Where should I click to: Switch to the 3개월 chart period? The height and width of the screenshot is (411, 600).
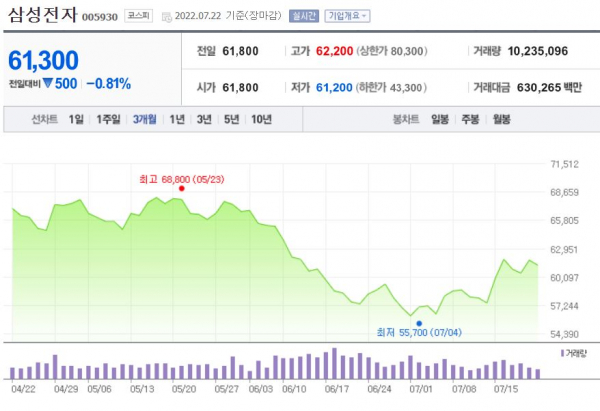coord(144,119)
